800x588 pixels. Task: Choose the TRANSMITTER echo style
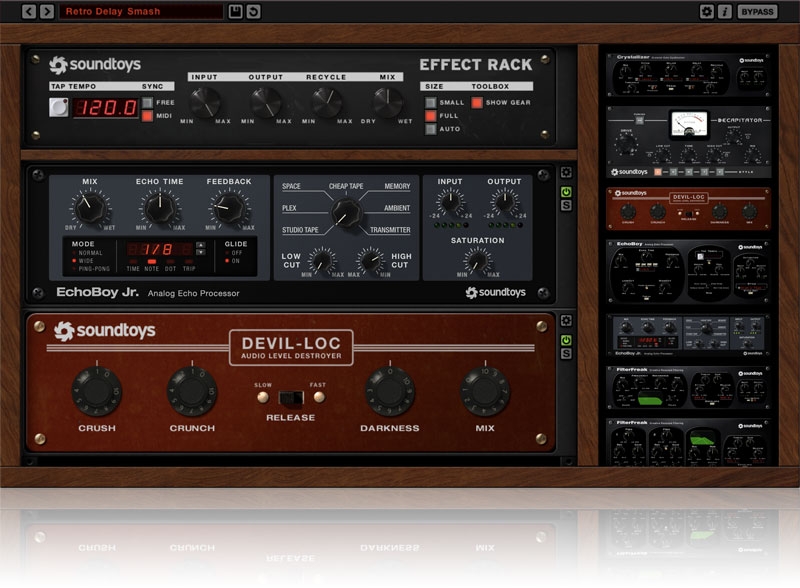point(390,230)
